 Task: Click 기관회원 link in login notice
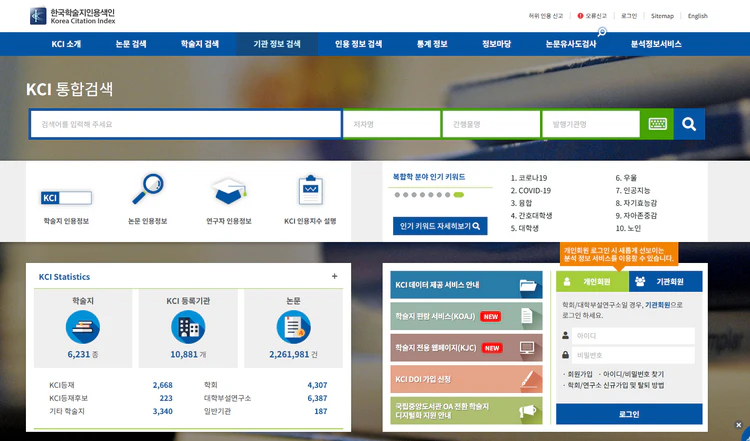[x=657, y=305]
